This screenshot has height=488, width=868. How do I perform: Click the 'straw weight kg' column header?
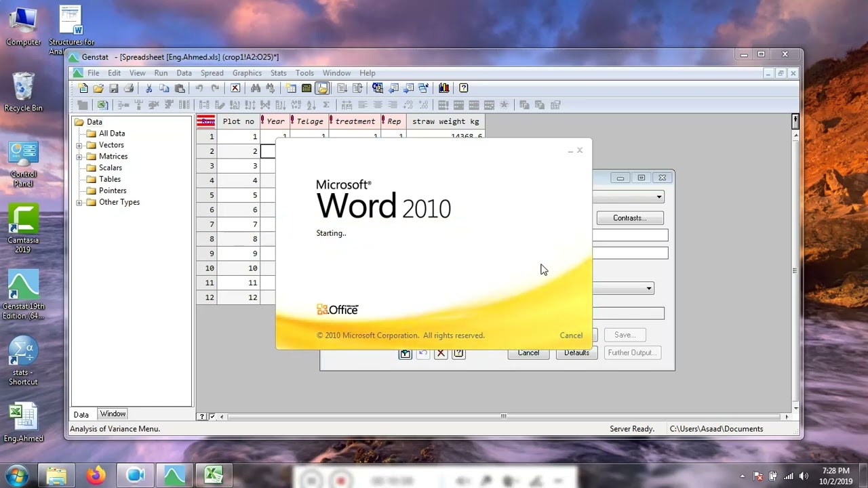(x=446, y=122)
